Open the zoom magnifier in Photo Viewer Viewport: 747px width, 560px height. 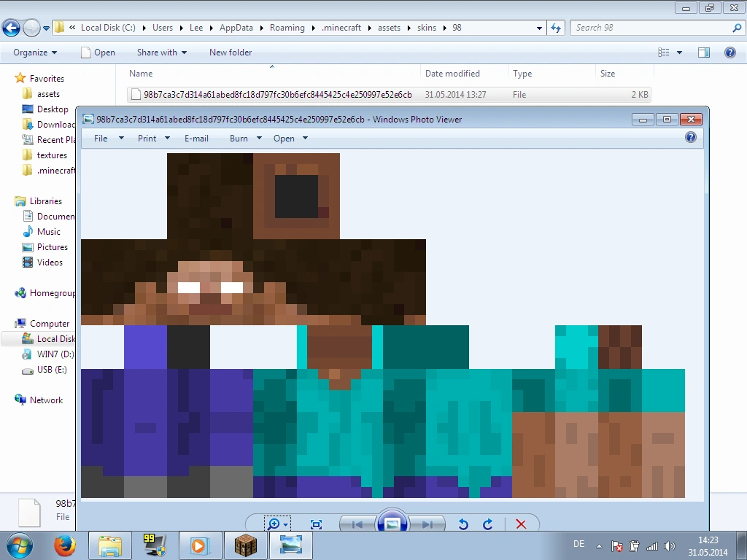coord(275,524)
